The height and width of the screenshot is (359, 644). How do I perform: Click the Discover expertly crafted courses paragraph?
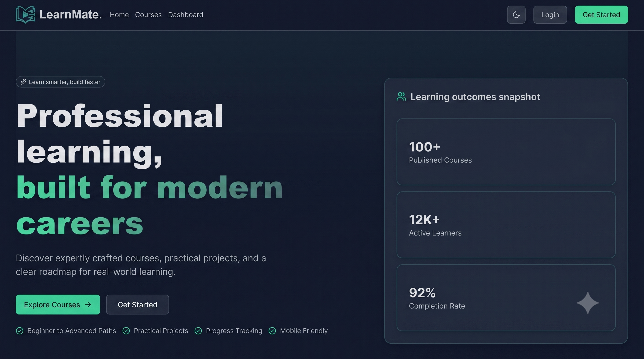click(141, 265)
